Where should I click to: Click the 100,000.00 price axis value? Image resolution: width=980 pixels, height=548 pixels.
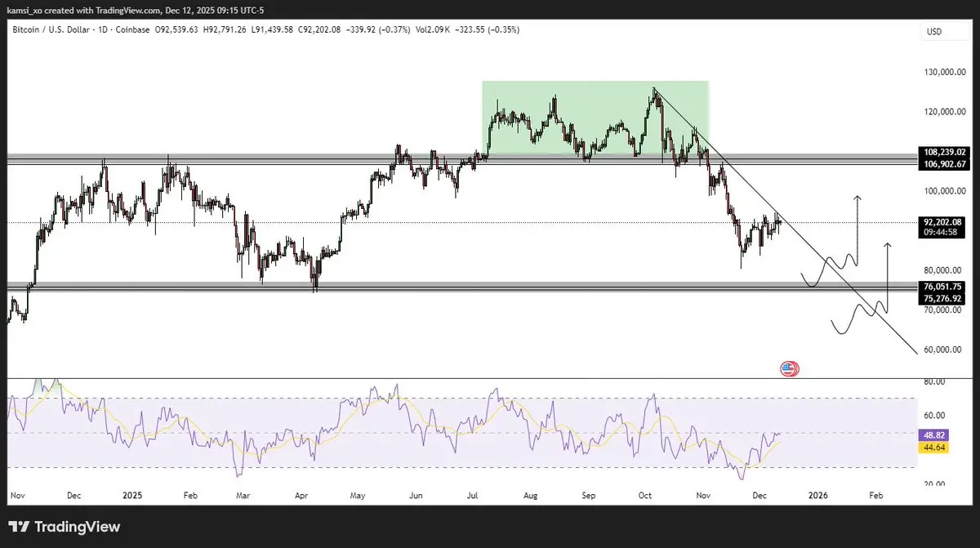click(947, 191)
